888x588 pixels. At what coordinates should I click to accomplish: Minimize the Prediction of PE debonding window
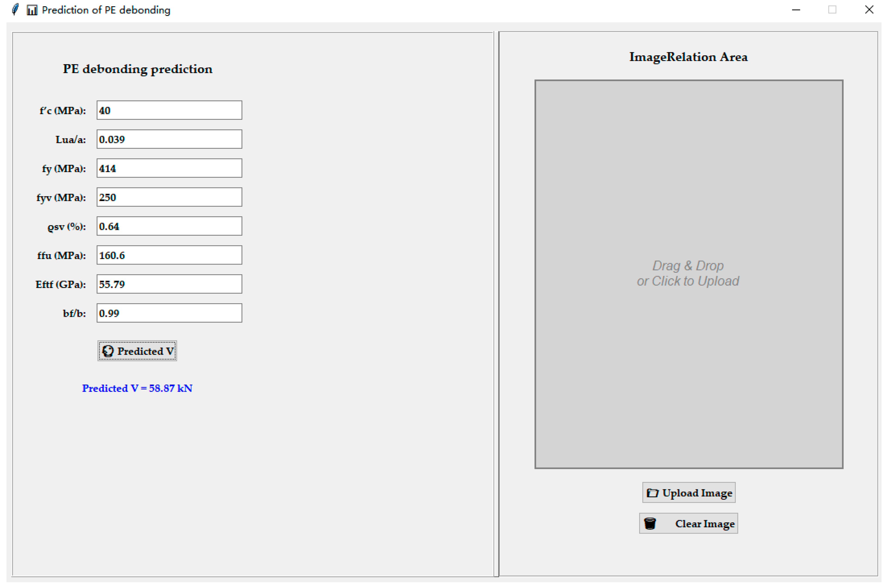(x=796, y=10)
